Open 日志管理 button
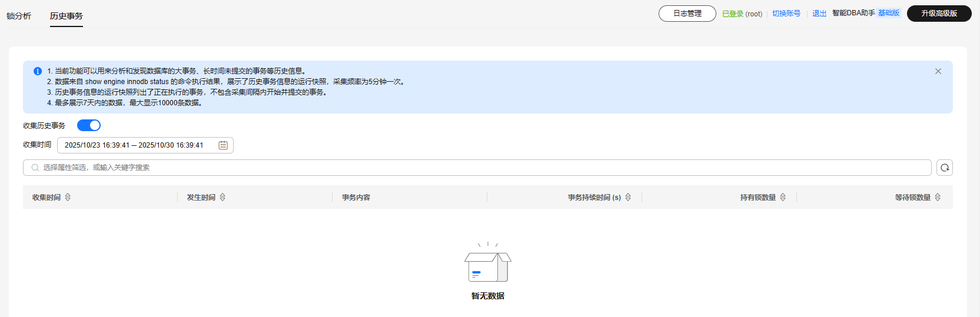Viewport: 980px width, 317px height. [x=687, y=14]
